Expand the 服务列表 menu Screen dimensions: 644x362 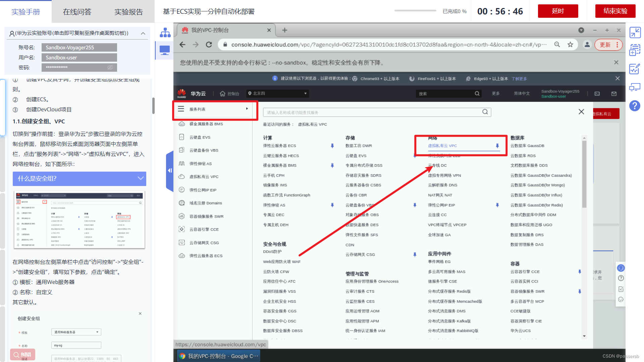[x=215, y=109]
